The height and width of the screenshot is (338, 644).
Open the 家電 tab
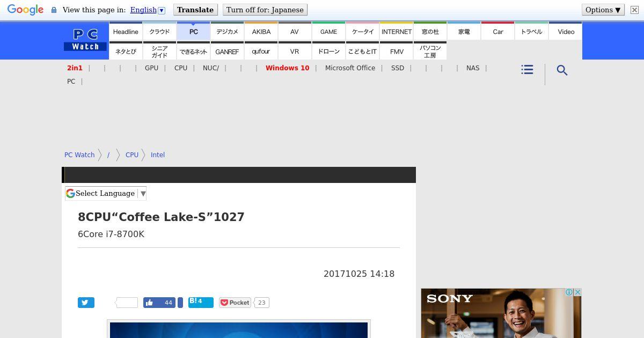tap(464, 31)
